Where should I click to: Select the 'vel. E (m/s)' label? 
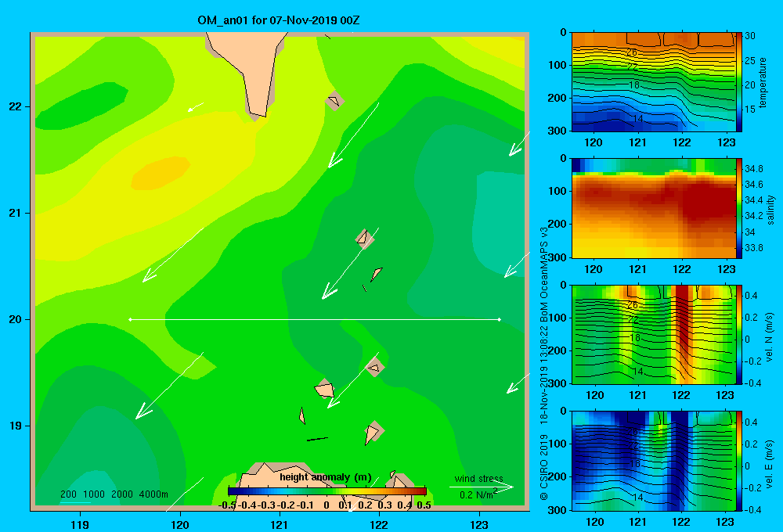tap(770, 464)
